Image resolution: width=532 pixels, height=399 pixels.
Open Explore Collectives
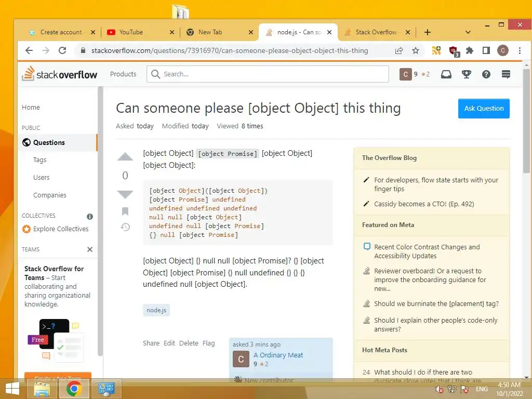pos(55,229)
